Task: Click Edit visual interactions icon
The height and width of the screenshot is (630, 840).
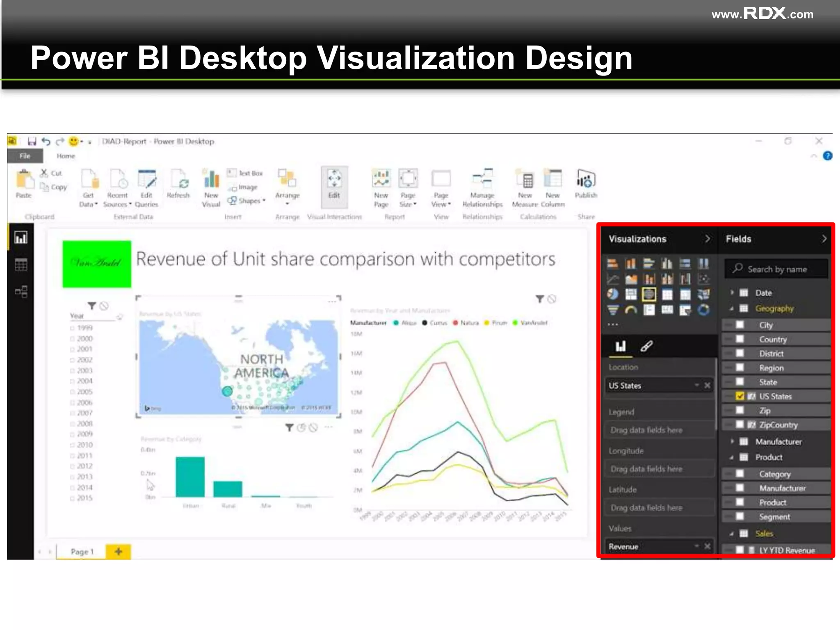Action: pos(334,179)
